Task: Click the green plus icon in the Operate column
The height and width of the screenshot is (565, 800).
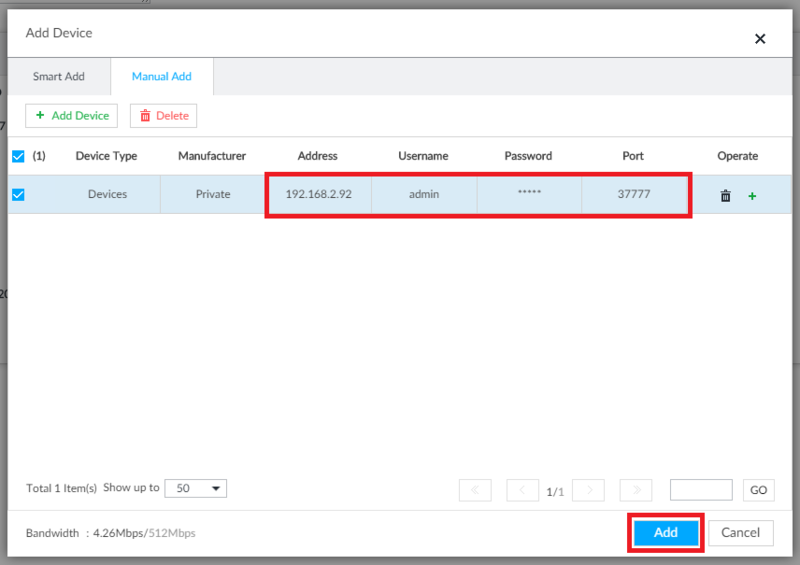Action: point(752,196)
